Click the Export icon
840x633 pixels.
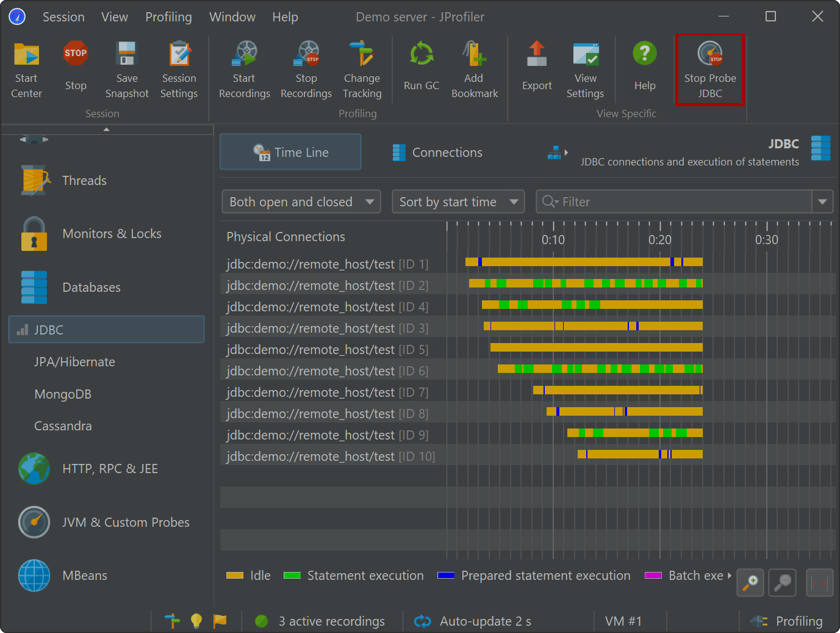pyautogui.click(x=537, y=54)
